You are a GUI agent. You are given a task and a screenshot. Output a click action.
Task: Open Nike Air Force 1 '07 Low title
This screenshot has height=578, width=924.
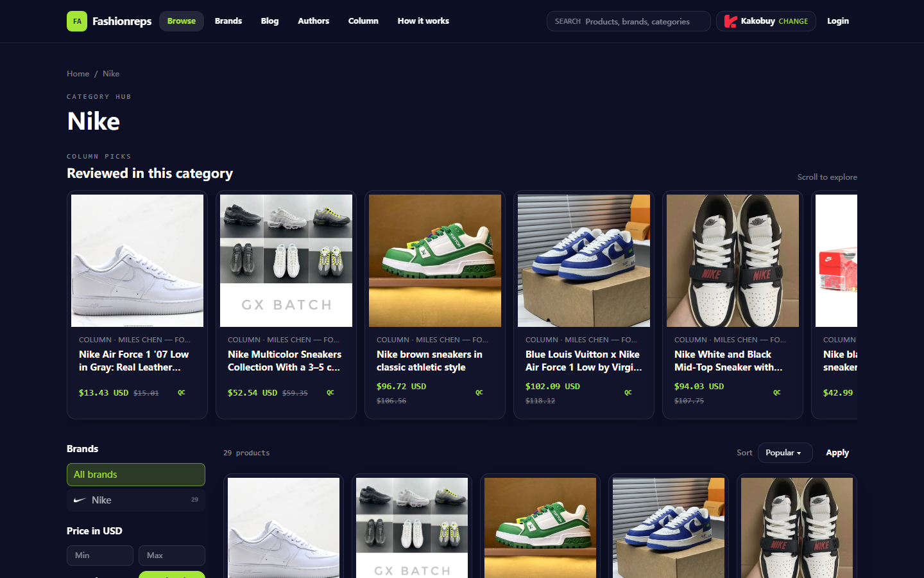point(134,361)
